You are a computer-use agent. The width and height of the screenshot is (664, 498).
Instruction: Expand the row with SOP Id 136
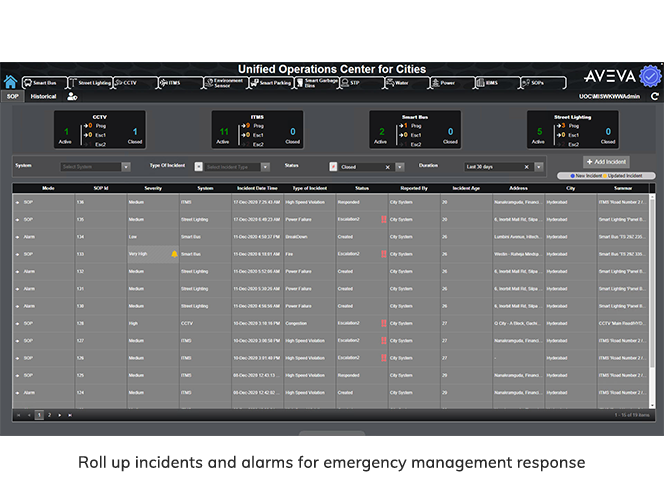pos(17,202)
